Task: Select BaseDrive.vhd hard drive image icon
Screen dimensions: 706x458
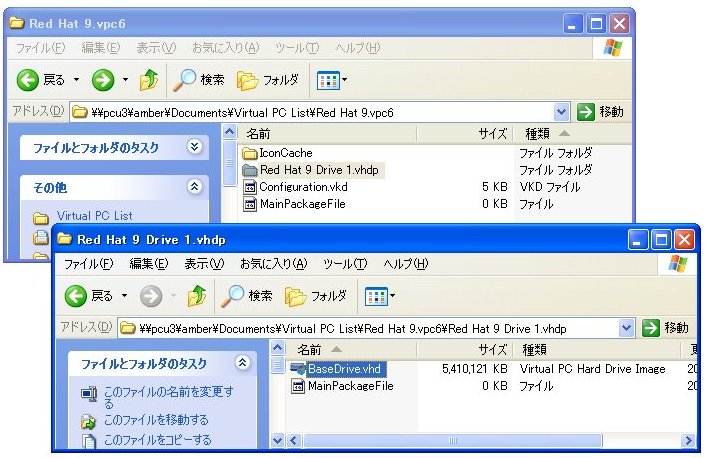Action: (x=298, y=369)
